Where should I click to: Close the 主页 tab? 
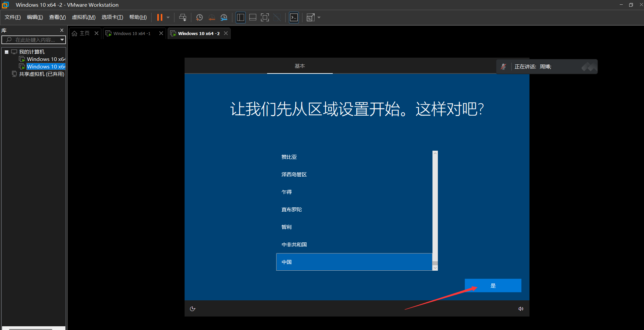(x=96, y=33)
